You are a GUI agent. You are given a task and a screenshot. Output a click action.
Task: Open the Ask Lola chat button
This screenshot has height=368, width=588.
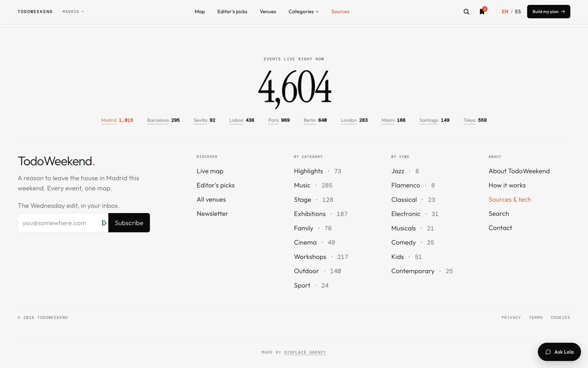(559, 352)
